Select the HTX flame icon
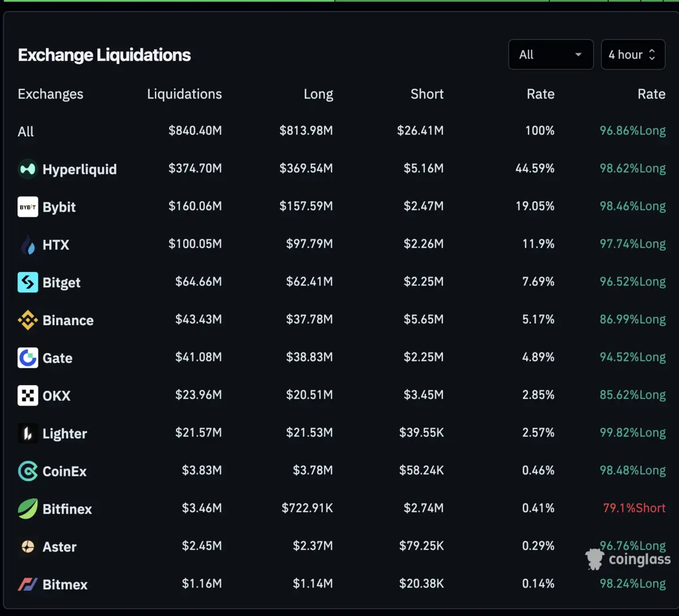Image resolution: width=679 pixels, height=616 pixels. (x=28, y=245)
